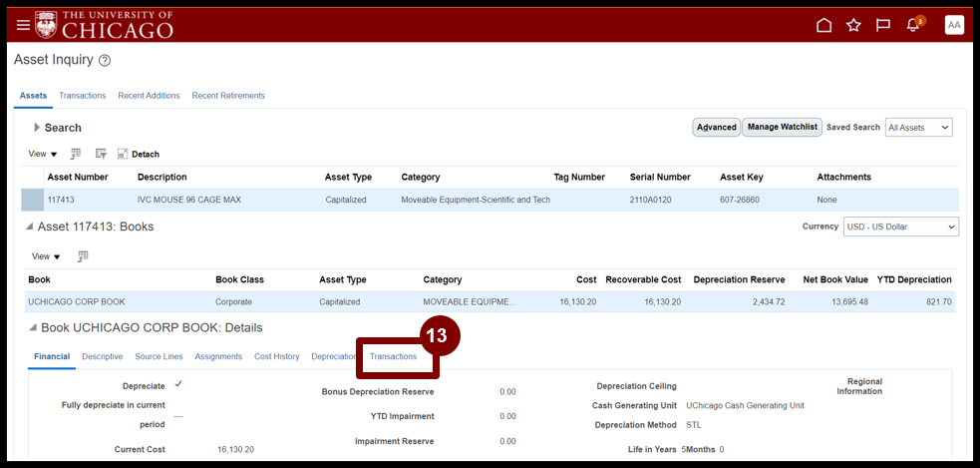Screen dimensions: 980x468
Task: Click Depreciation Method value STL
Action: 694,425
